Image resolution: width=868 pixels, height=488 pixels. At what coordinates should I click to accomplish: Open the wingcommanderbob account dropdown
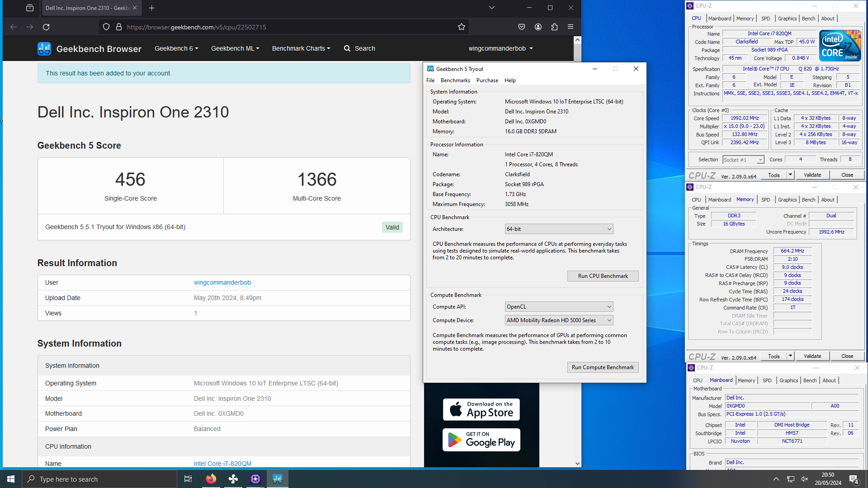[500, 48]
